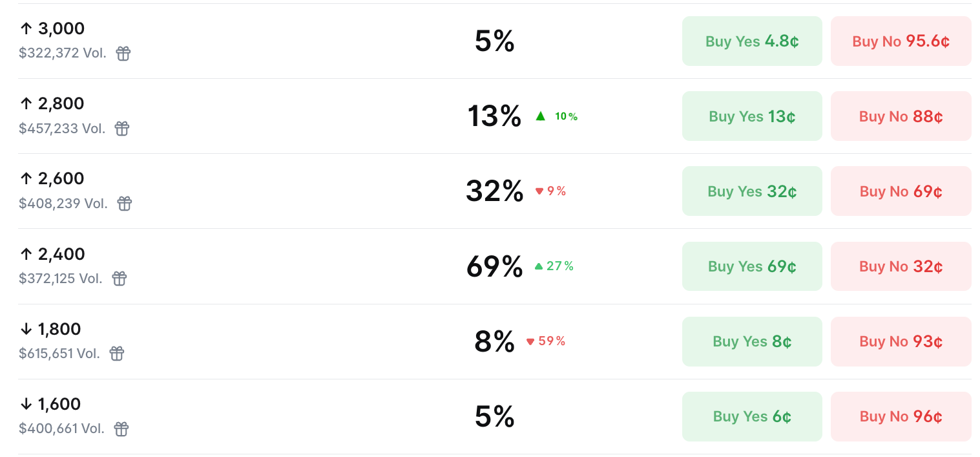The height and width of the screenshot is (457, 980).
Task: Click Buy Yes 4.8¢ on the 3,000 row
Action: click(x=752, y=41)
